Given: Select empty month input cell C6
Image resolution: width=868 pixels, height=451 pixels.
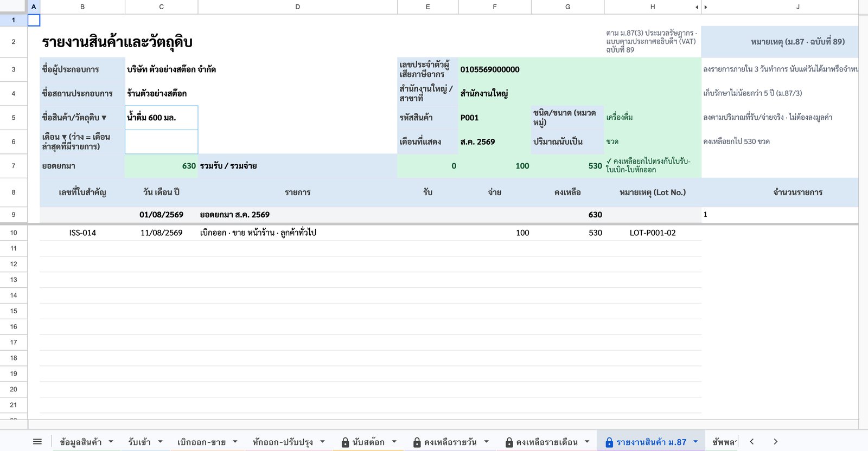Looking at the screenshot, I should coord(162,141).
